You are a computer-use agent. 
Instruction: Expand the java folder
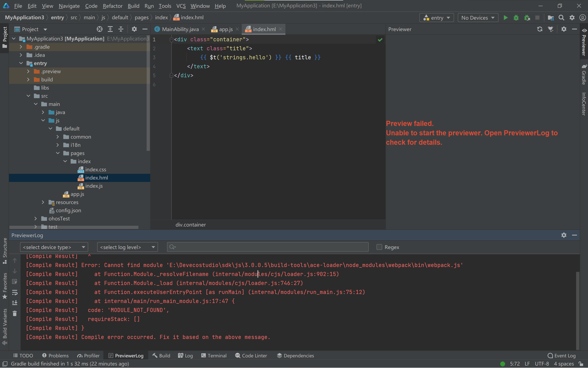(43, 112)
